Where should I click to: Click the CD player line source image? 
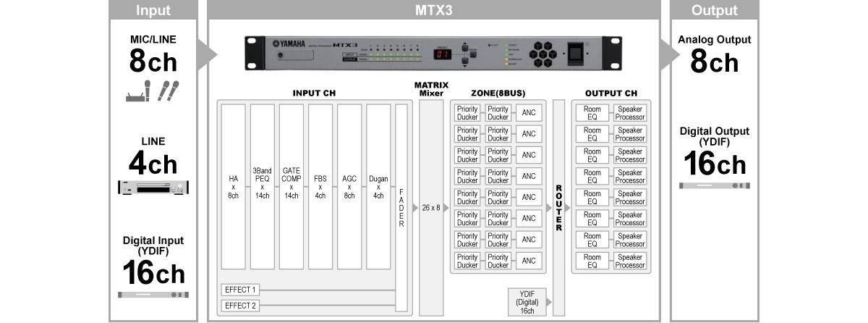(x=152, y=187)
